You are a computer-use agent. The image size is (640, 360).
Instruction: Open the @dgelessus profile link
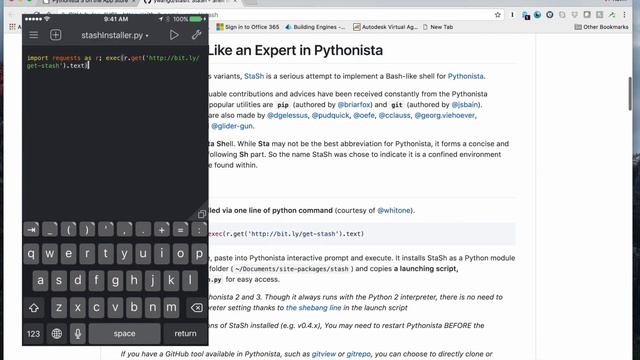287,116
